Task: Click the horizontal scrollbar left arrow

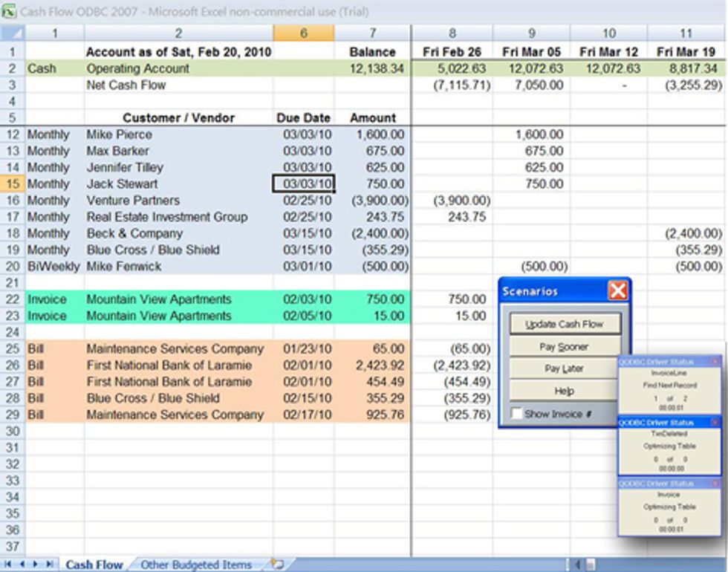Action: [578, 565]
